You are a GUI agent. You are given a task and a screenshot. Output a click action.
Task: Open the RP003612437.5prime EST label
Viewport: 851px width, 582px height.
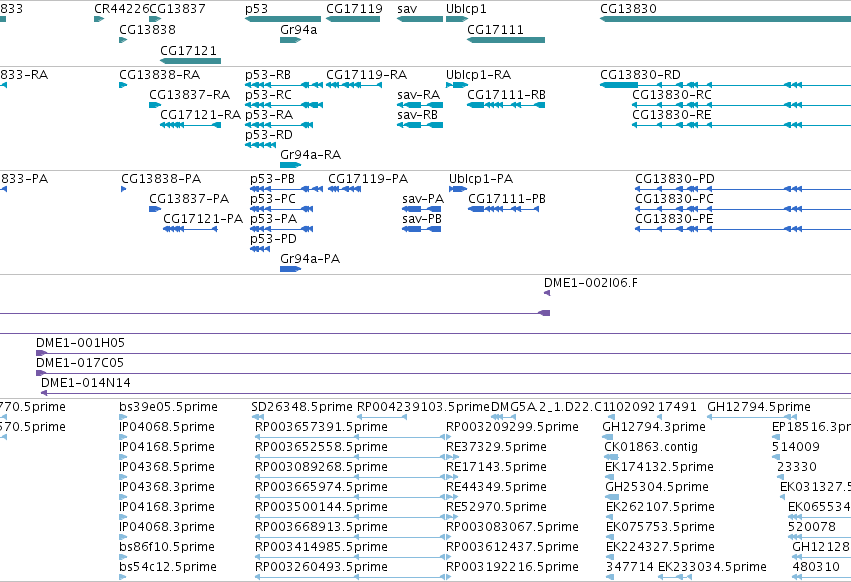(512, 547)
